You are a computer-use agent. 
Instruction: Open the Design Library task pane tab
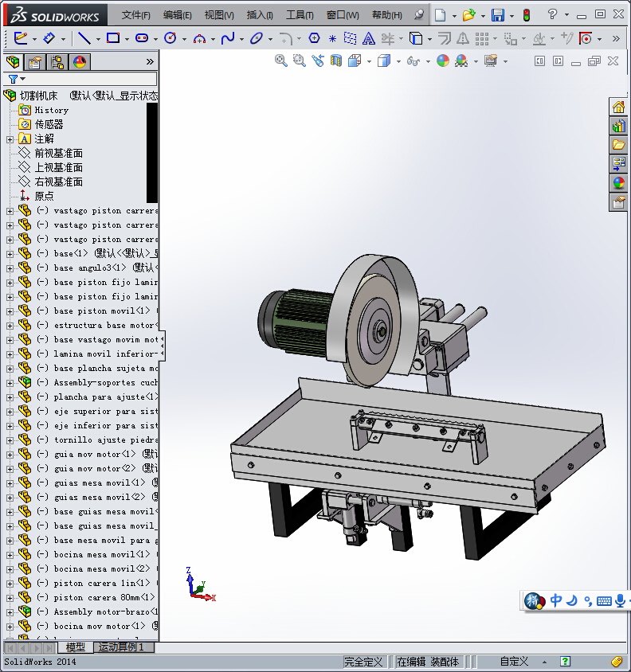tap(618, 126)
